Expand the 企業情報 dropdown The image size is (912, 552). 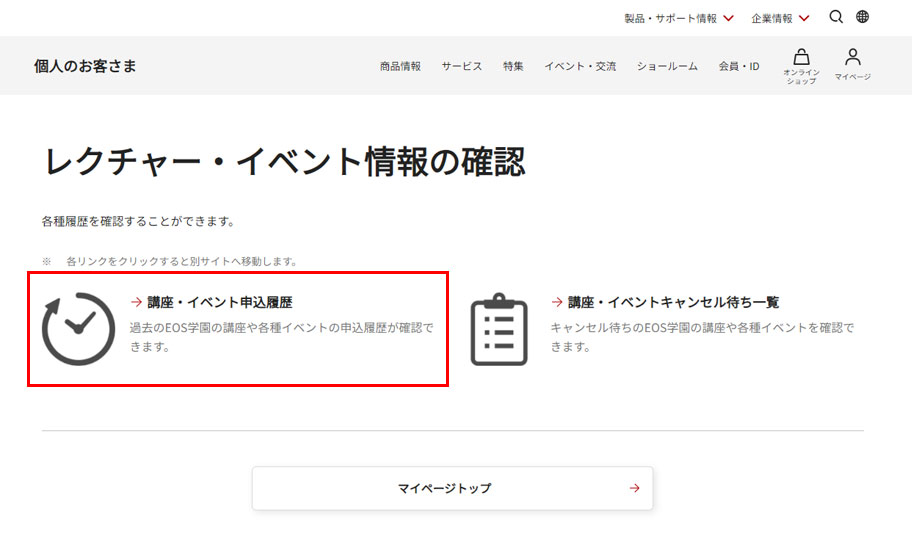[x=780, y=18]
